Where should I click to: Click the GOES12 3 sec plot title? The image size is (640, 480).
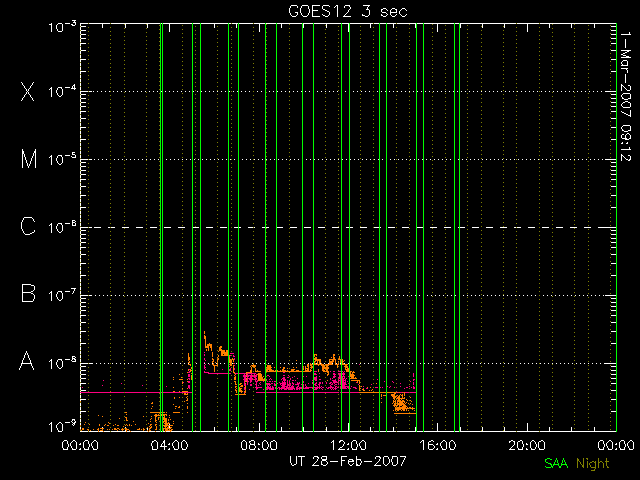[348, 11]
